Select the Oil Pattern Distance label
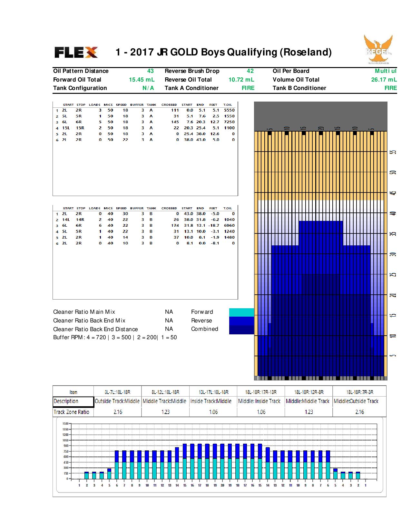411x532 pixels. [x=81, y=71]
